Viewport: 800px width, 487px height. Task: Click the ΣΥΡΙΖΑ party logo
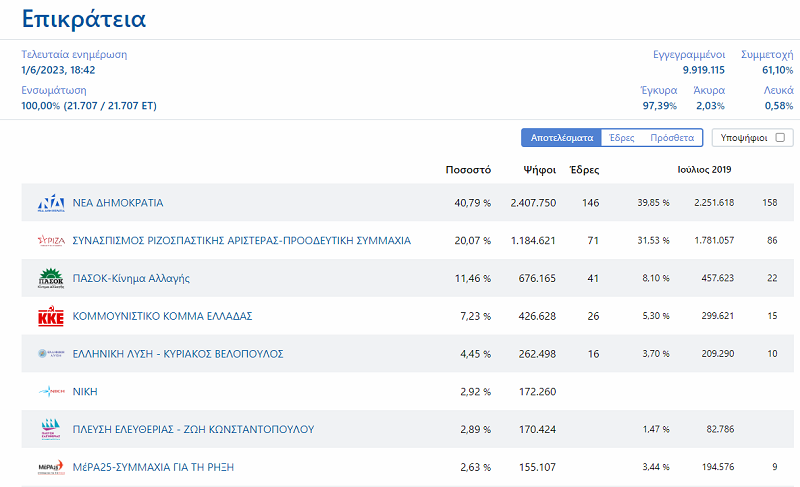[x=51, y=241]
